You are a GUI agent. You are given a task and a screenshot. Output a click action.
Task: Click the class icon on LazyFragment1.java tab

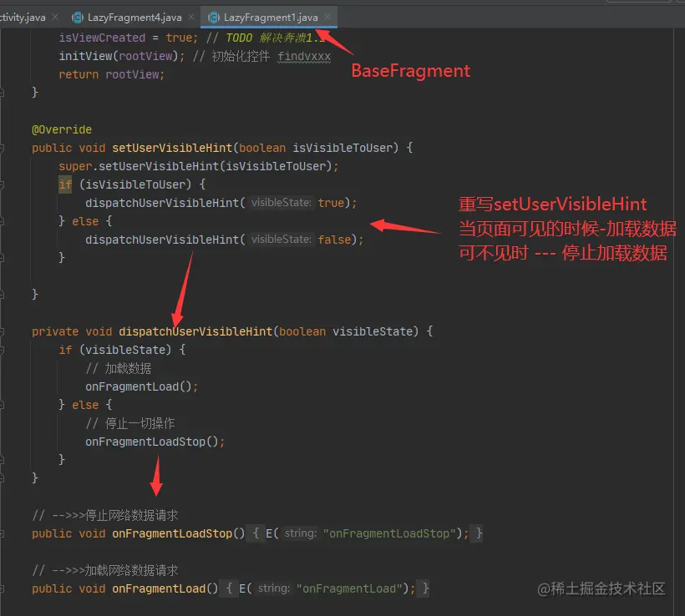point(213,18)
